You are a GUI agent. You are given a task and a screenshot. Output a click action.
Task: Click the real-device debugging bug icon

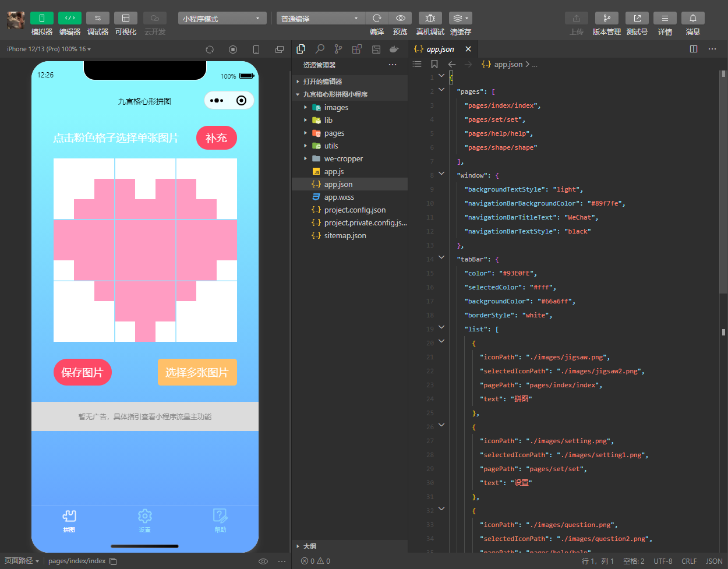tap(430, 18)
